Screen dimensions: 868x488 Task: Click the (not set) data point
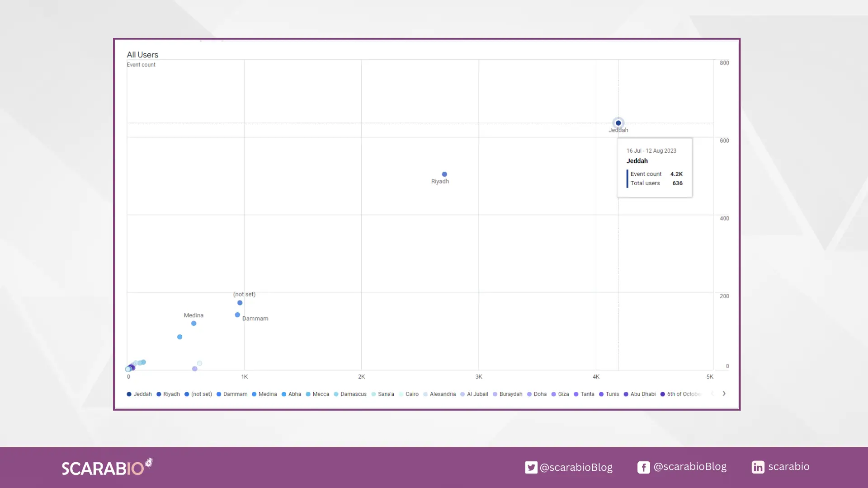240,303
